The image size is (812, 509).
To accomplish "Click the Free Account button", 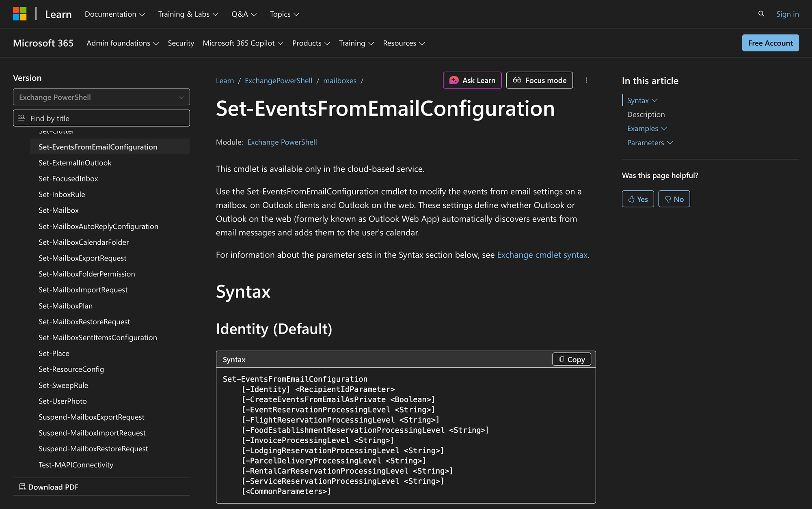I will (770, 43).
